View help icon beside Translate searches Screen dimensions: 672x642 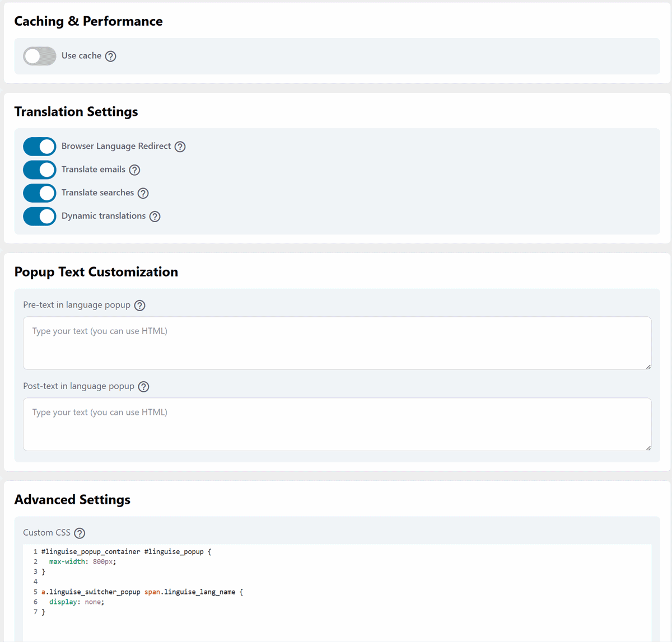143,193
